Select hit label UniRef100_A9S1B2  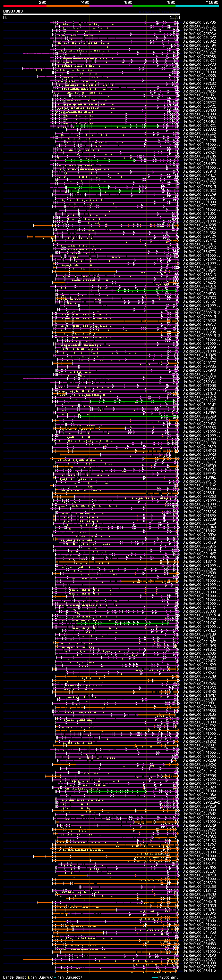pyautogui.click(x=199, y=84)
